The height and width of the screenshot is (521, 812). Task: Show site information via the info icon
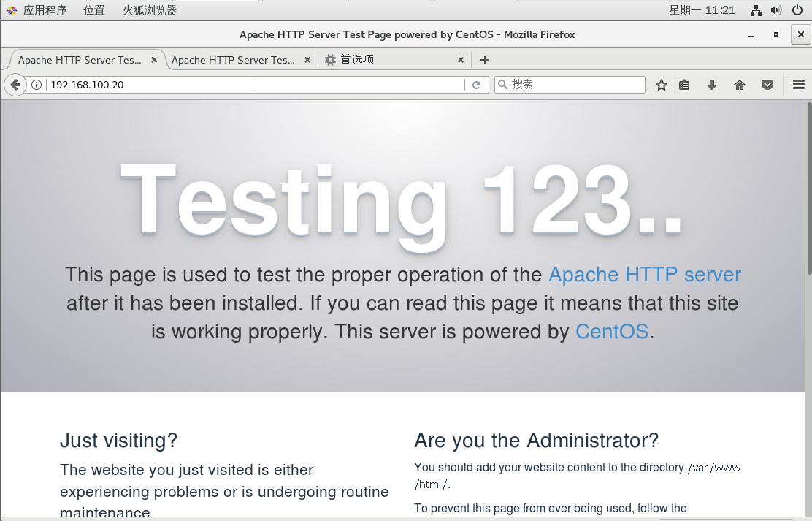[x=37, y=85]
